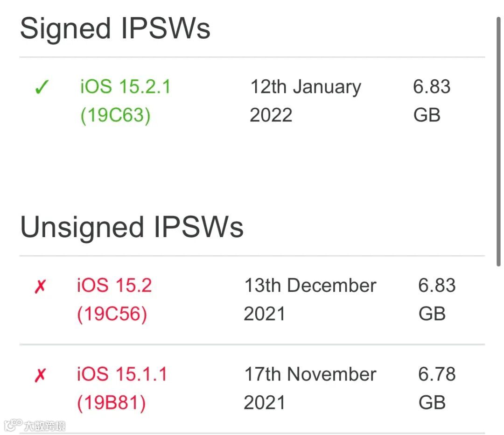Viewport: 504px width, 435px height.
Task: Click the 6.78 GB size of iOS 15.1.1
Action: pos(437,388)
